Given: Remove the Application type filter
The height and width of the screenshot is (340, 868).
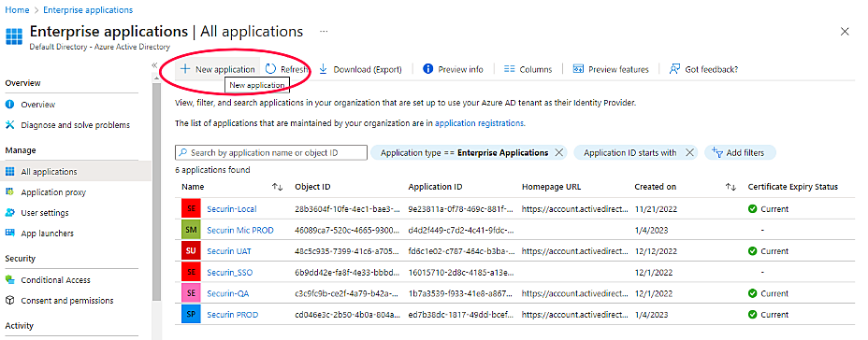Looking at the screenshot, I should (558, 152).
